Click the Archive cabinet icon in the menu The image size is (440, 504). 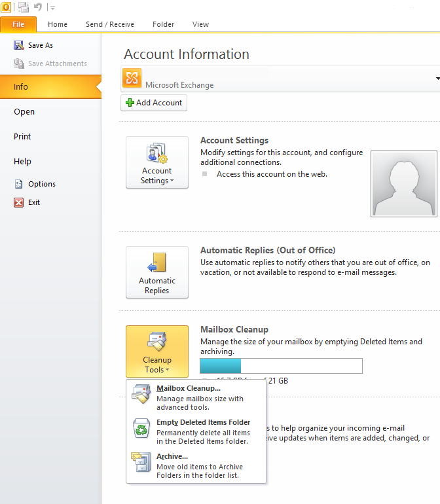[x=141, y=462]
